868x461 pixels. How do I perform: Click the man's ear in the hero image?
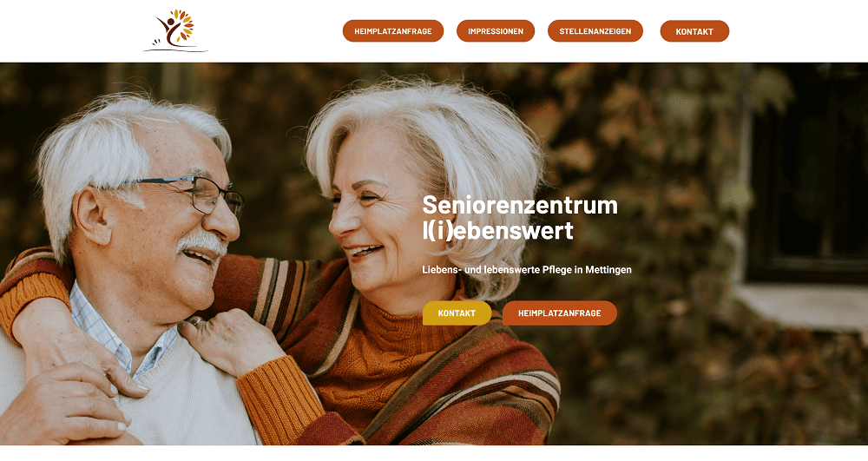pos(92,216)
